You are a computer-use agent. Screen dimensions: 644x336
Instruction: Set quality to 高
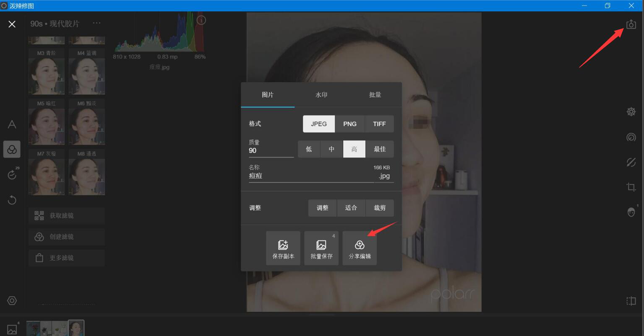tap(355, 149)
